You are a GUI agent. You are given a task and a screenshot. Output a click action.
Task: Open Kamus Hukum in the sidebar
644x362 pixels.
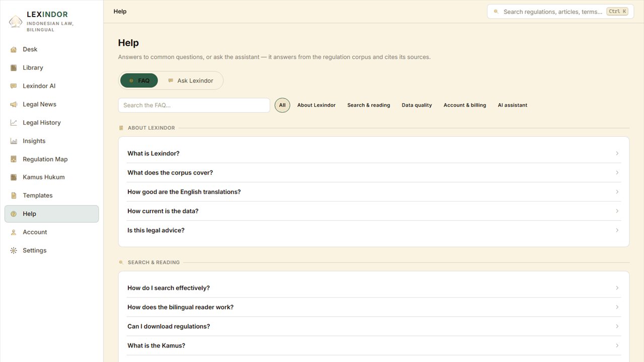tap(51, 177)
